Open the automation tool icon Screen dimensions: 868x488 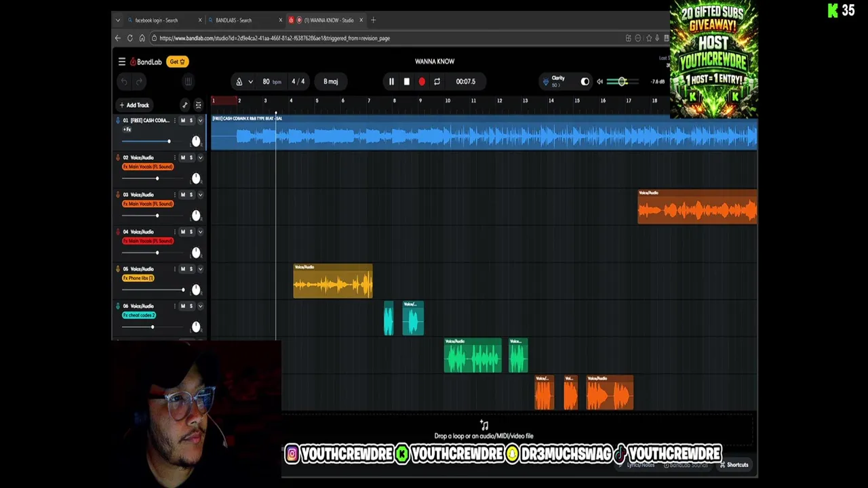[184, 105]
